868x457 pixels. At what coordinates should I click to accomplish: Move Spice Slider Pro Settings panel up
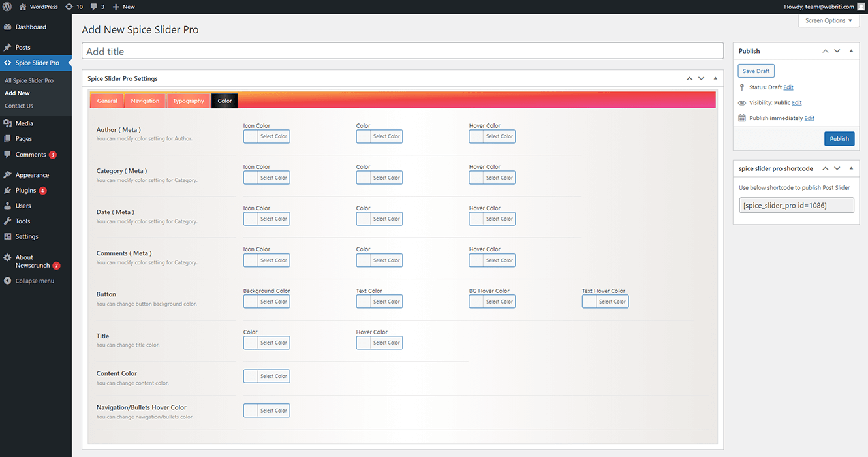690,78
